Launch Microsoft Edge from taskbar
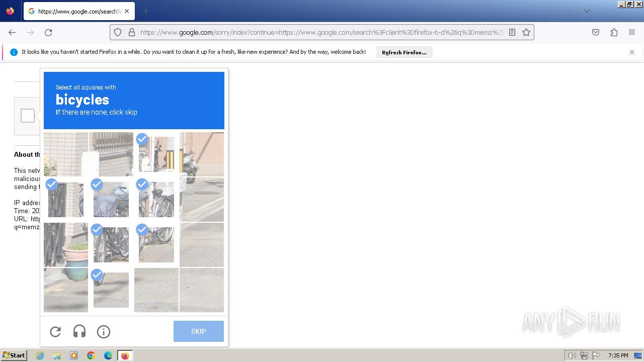The image size is (644, 362). (108, 355)
